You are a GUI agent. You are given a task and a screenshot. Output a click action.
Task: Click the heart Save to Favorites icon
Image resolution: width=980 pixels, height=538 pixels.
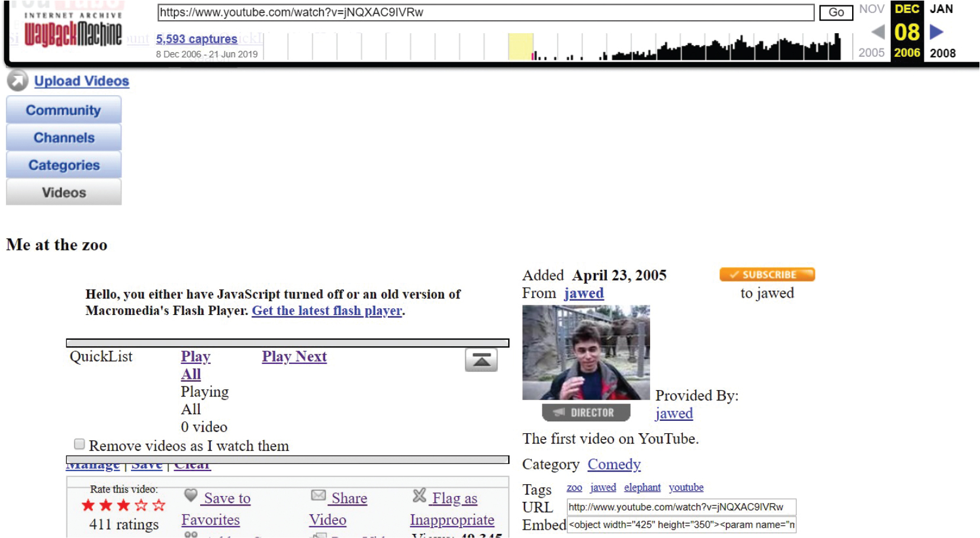pos(191,495)
